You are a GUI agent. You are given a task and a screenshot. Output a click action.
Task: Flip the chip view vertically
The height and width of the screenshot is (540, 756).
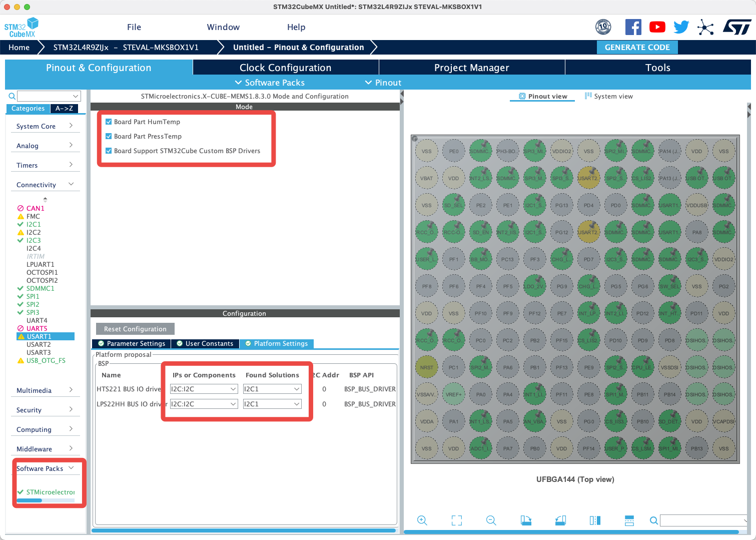(x=629, y=520)
